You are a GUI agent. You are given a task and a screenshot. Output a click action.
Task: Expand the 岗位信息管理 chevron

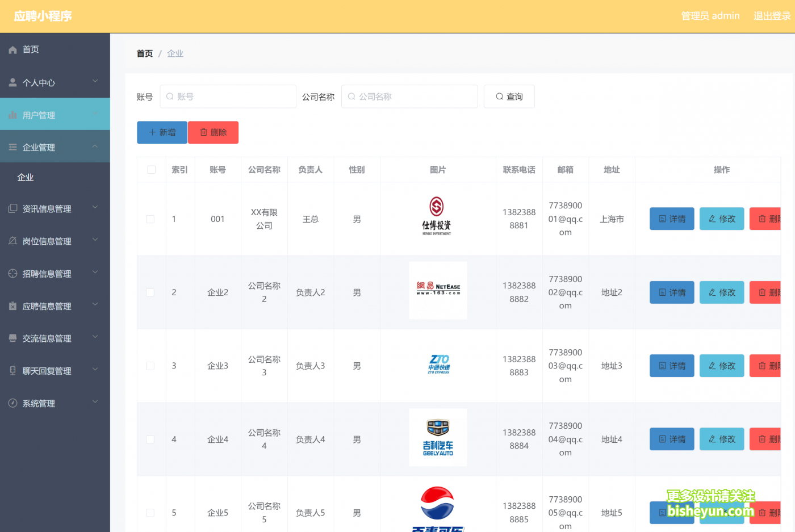tap(95, 240)
